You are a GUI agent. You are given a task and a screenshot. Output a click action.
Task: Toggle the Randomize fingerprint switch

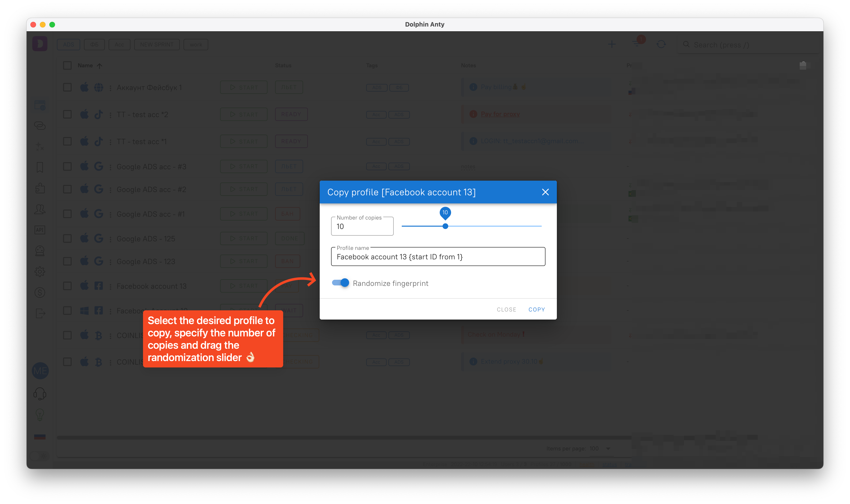pyautogui.click(x=340, y=283)
